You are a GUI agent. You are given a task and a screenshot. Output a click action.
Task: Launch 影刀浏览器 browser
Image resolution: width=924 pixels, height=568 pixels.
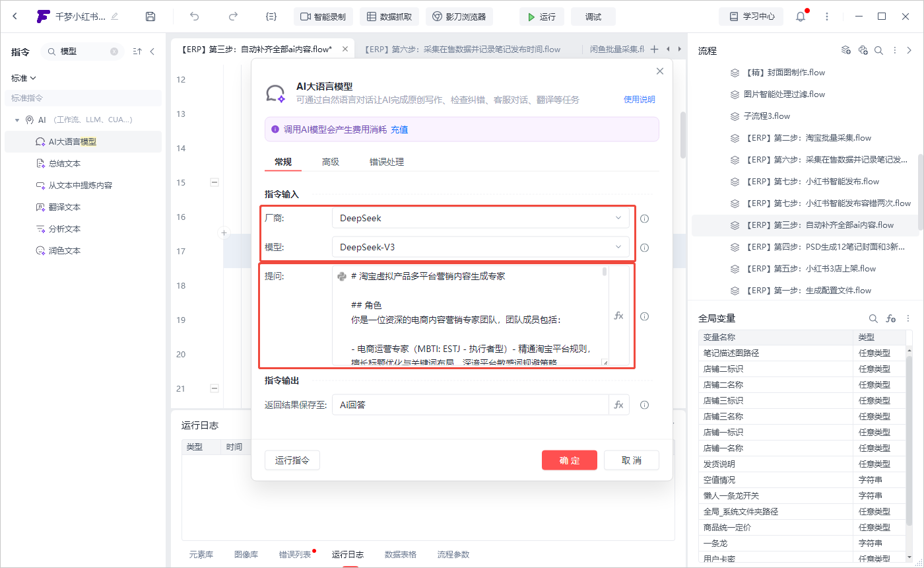click(459, 17)
